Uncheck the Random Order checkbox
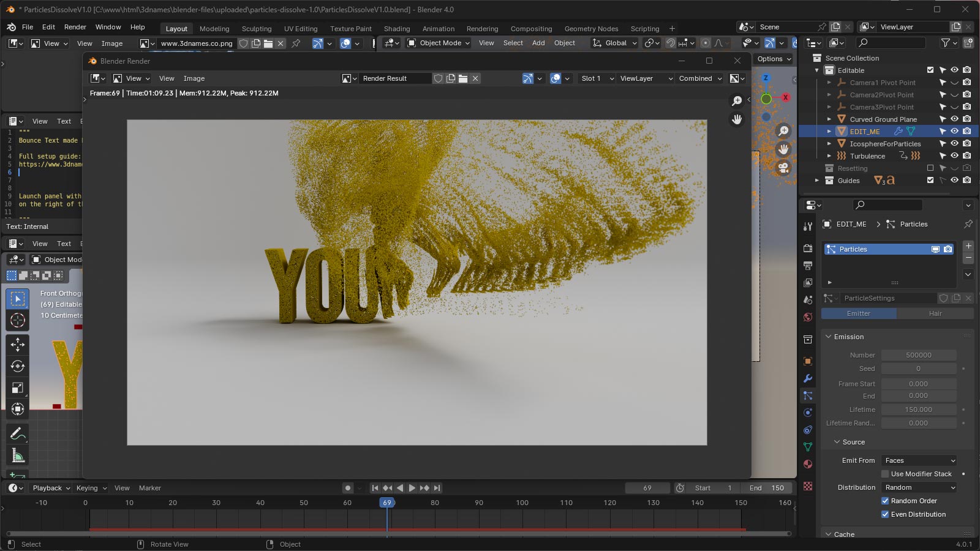This screenshot has height=551, width=980. coord(885,500)
